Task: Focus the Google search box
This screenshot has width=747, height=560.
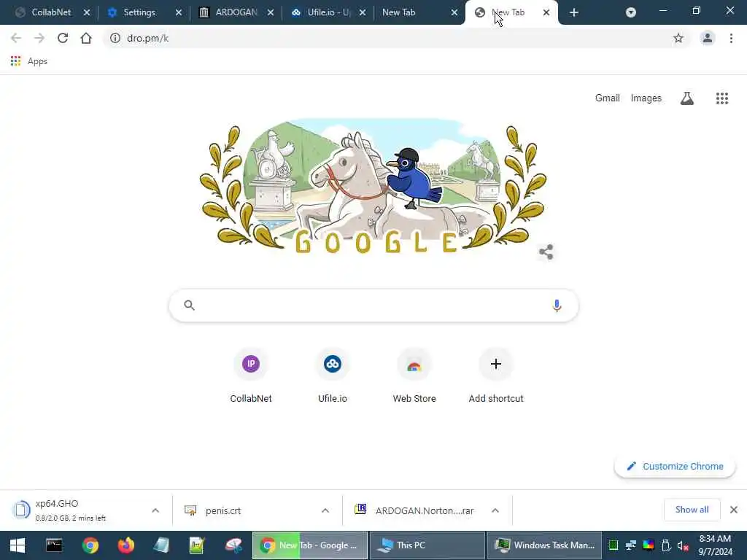Action: (373, 306)
